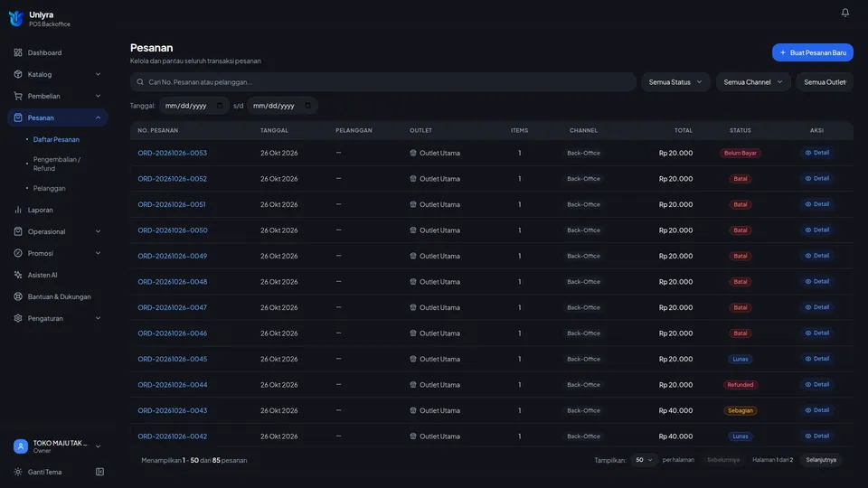Click the Promosi percent icon
The height and width of the screenshot is (488, 868).
(18, 253)
